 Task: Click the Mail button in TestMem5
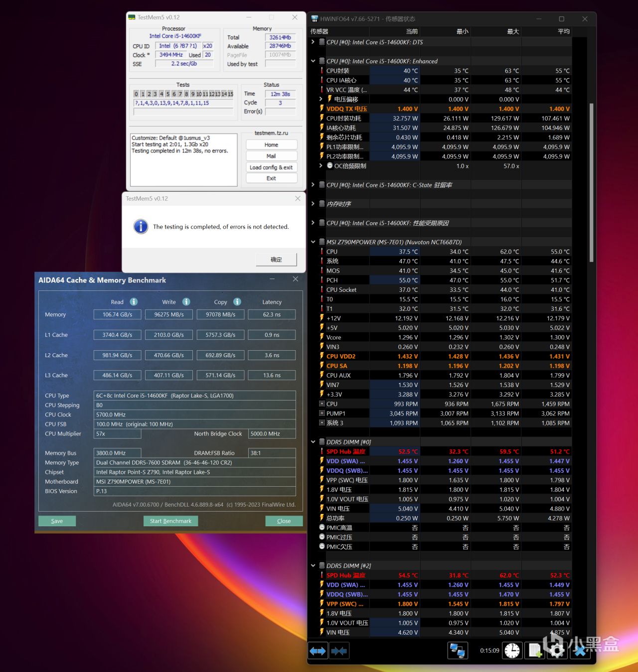pos(271,156)
